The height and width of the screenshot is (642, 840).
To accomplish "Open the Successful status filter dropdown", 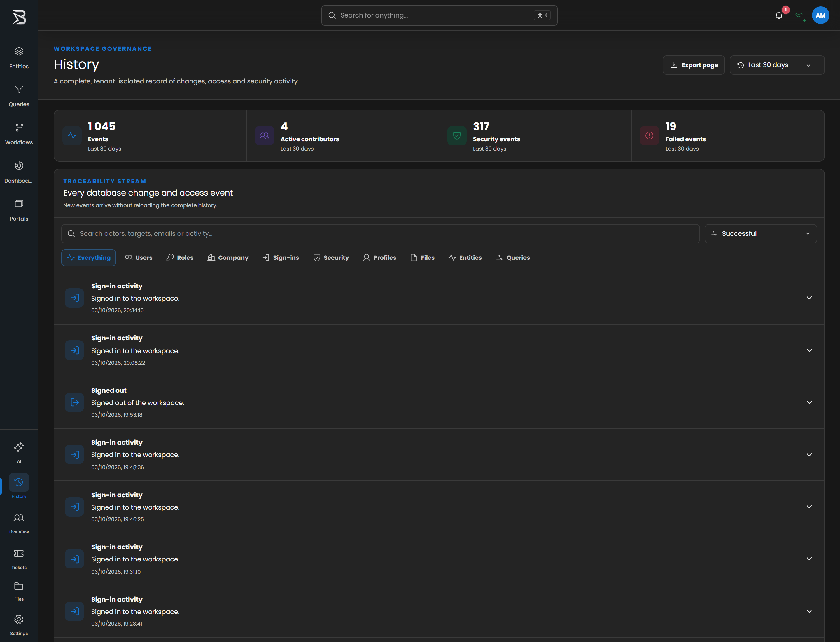I will 761,233.
